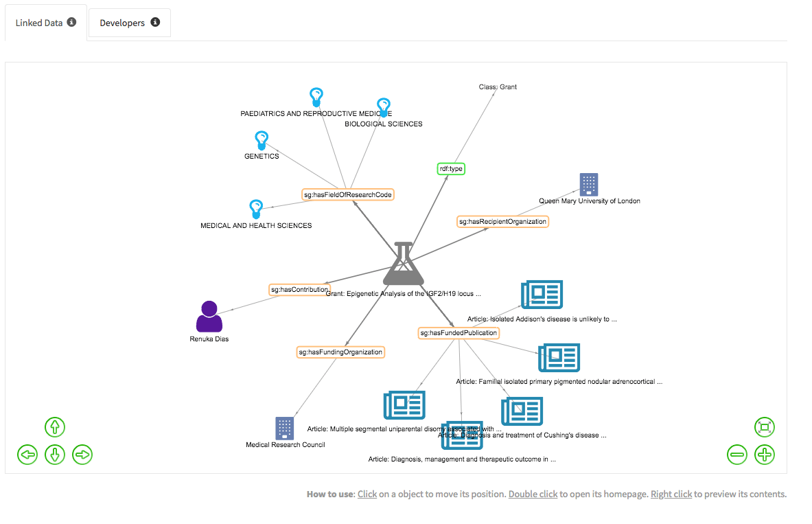Open the Linked Data tab

pos(39,23)
